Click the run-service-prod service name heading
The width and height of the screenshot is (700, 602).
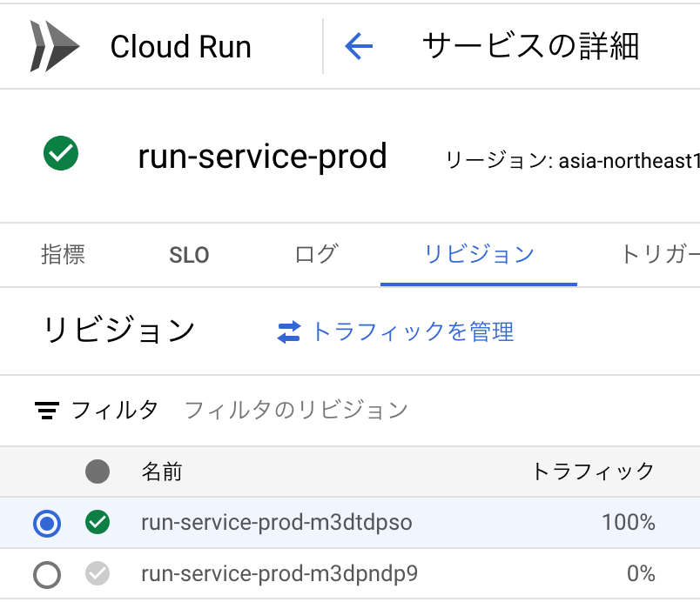[263, 156]
